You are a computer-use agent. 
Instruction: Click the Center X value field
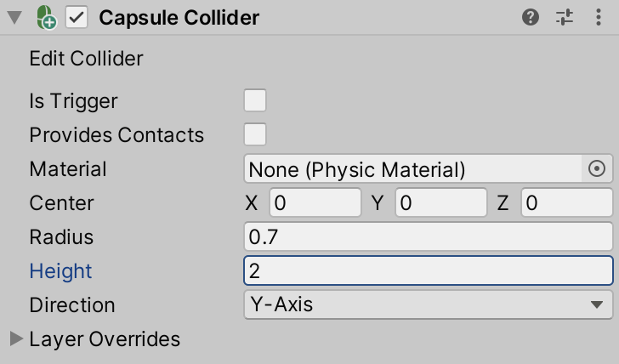pyautogui.click(x=315, y=203)
